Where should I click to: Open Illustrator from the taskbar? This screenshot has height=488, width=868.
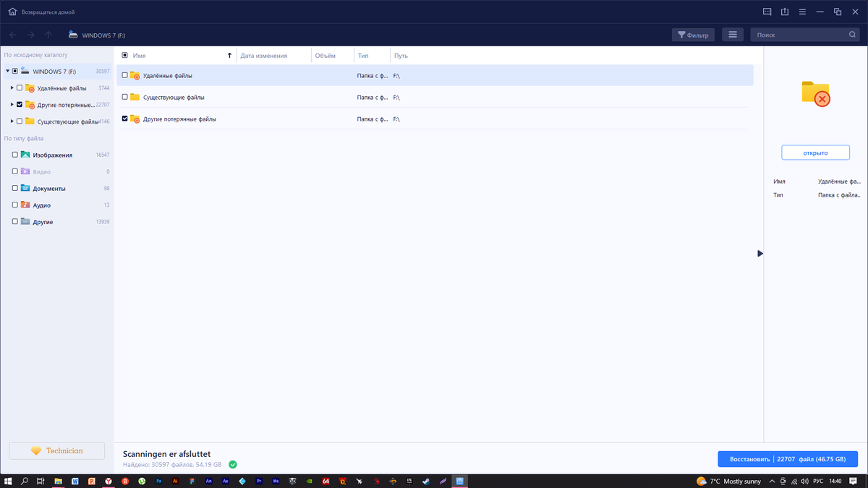pos(176,481)
